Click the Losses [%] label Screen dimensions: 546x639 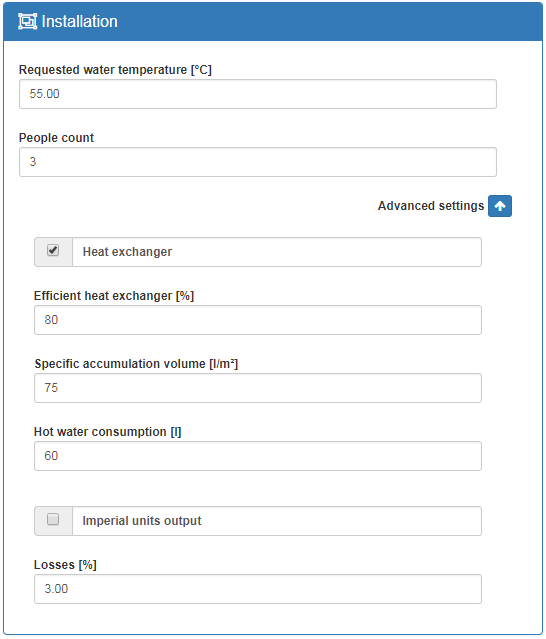[x=65, y=565]
